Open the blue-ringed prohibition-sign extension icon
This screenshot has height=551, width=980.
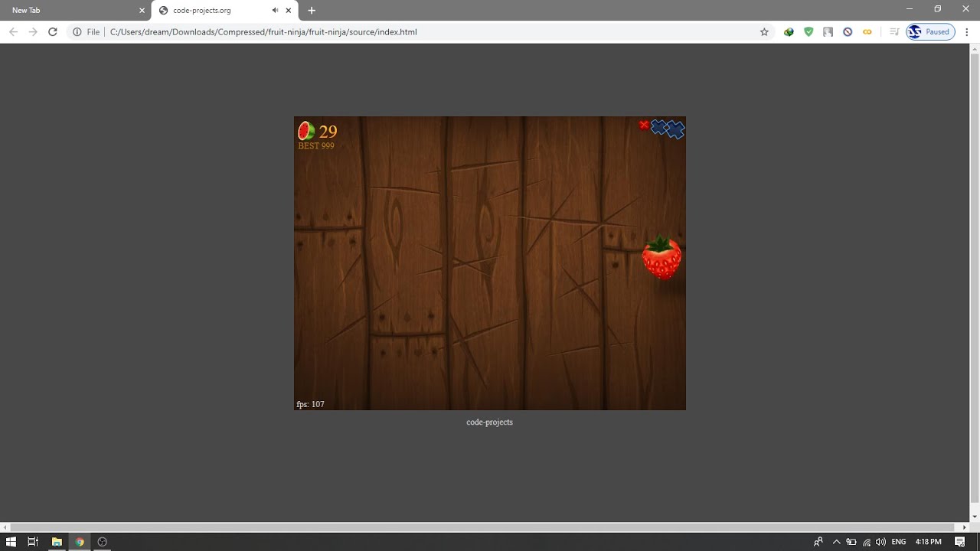[x=848, y=32]
